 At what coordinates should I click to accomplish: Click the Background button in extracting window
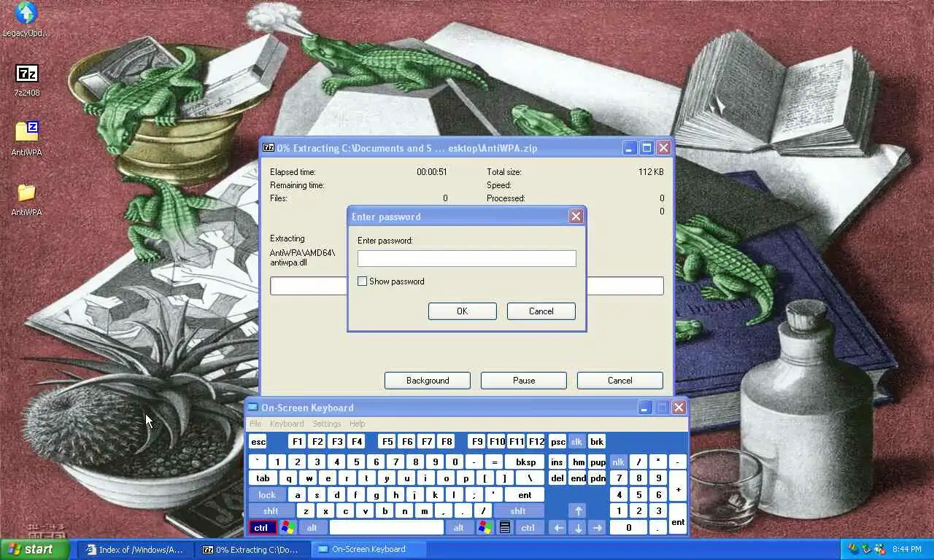tap(428, 381)
